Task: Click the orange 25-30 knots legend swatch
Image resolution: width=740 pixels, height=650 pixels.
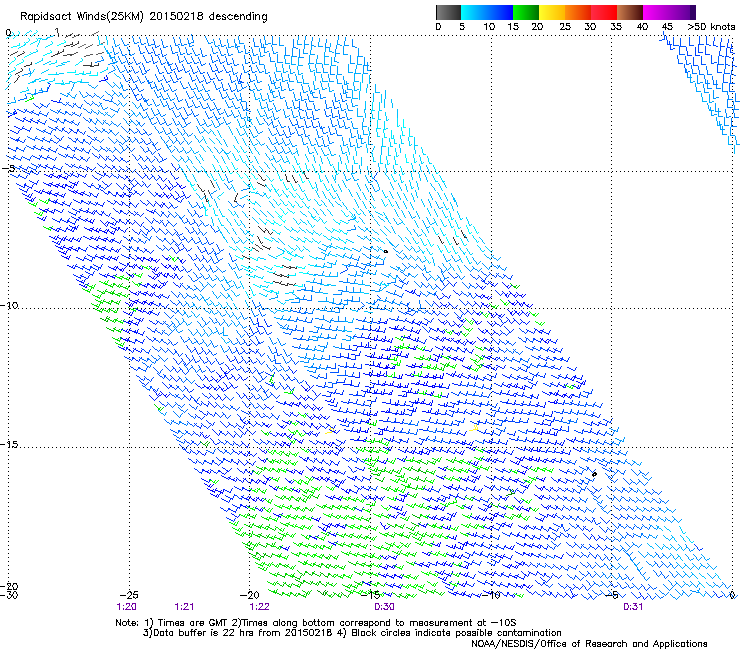Action: (578, 12)
